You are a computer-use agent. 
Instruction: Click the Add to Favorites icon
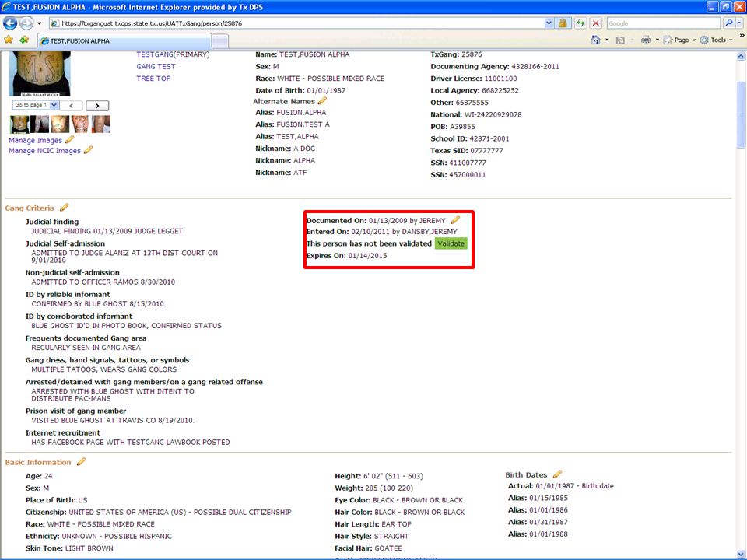(24, 40)
